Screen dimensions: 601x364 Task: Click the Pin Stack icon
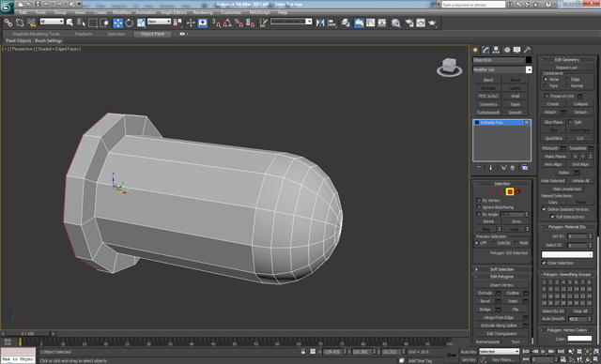pos(479,168)
